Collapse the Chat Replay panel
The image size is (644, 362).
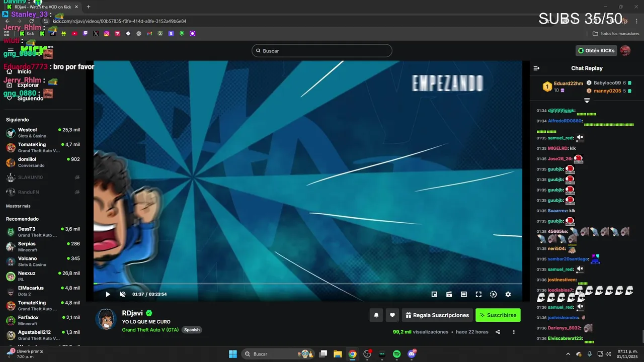pos(536,68)
